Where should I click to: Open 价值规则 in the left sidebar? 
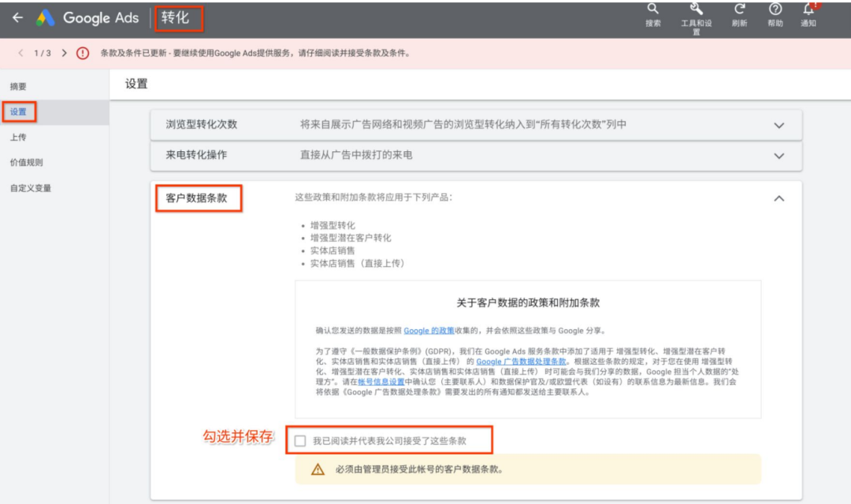[x=26, y=162]
